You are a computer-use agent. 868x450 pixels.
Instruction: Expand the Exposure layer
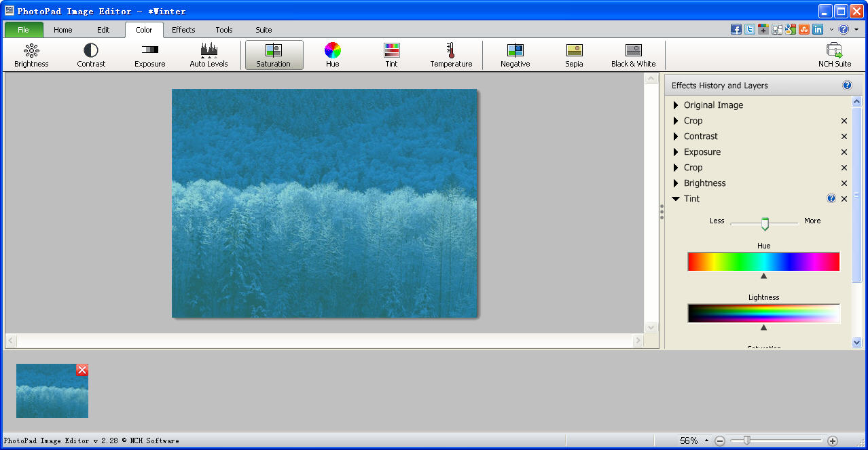pos(676,152)
